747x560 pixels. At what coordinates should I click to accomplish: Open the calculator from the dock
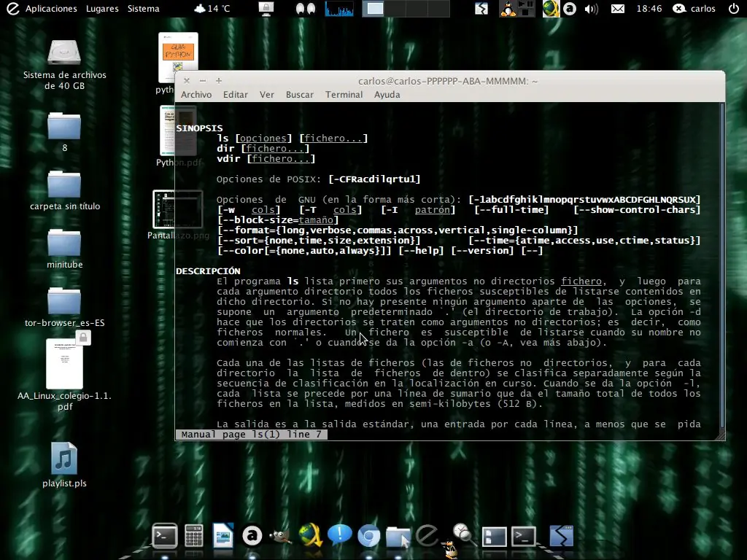coord(194,536)
